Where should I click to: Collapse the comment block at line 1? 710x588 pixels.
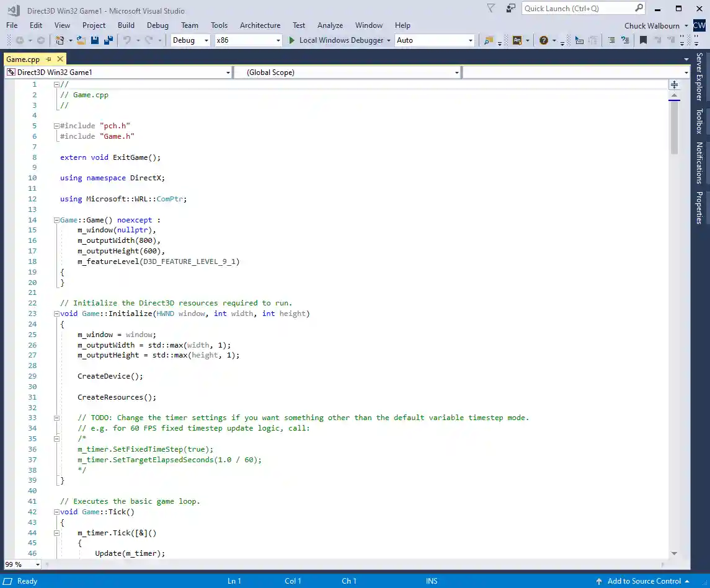point(56,84)
